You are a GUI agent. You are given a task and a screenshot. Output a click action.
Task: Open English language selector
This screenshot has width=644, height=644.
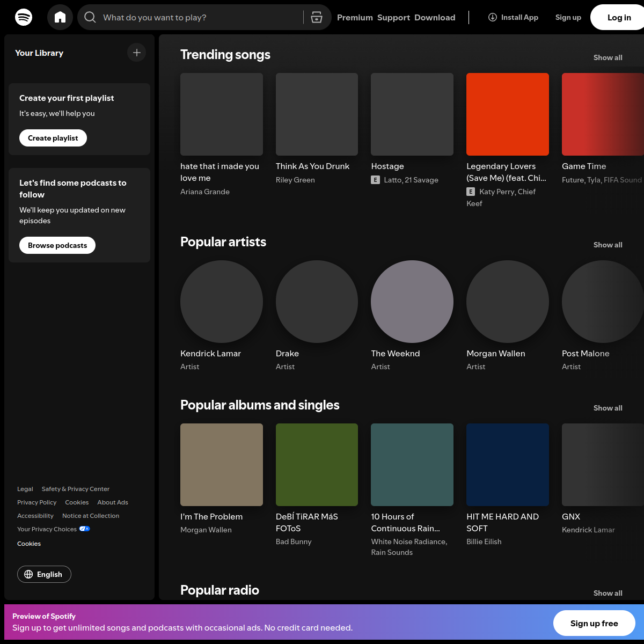tap(44, 574)
